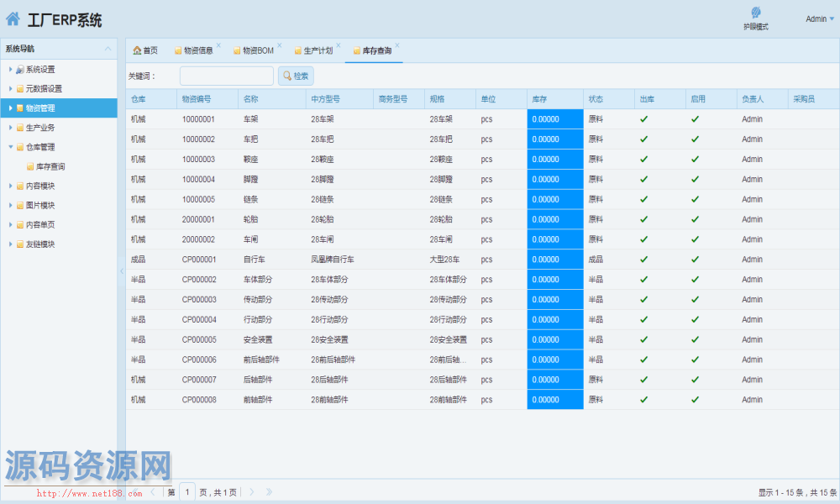Click the 关键词 search input field

226,76
